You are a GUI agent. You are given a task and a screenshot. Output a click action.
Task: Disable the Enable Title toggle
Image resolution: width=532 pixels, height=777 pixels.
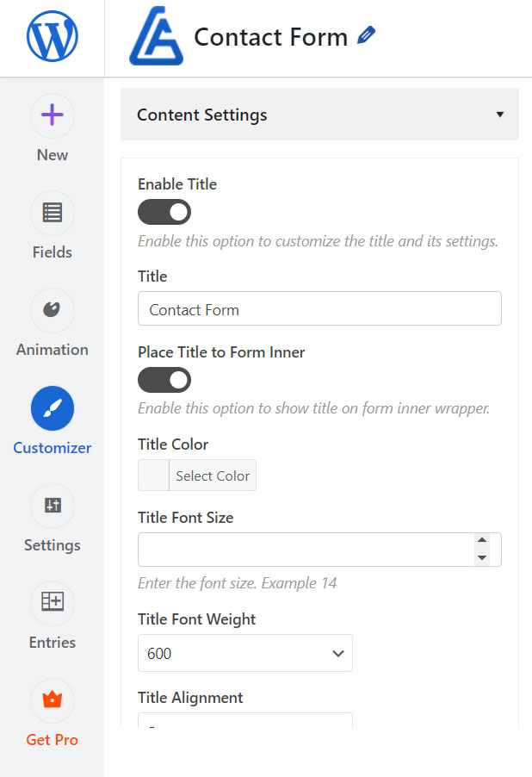point(164,212)
